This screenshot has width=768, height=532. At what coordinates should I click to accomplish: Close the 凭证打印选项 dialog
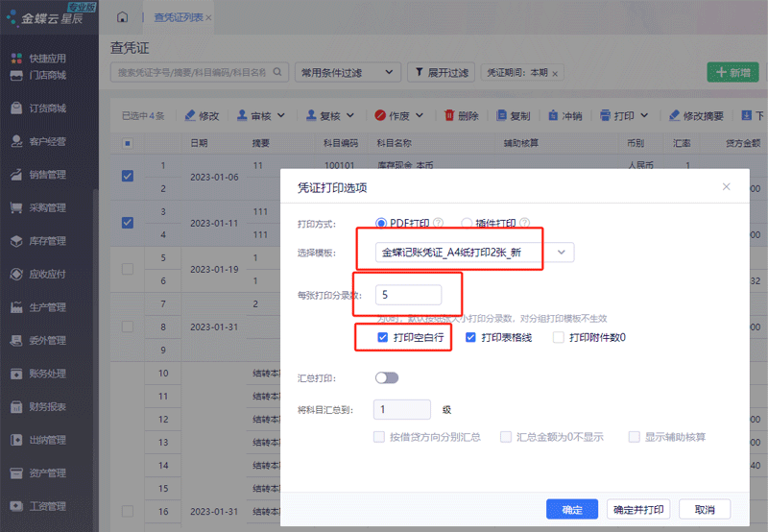point(727,186)
